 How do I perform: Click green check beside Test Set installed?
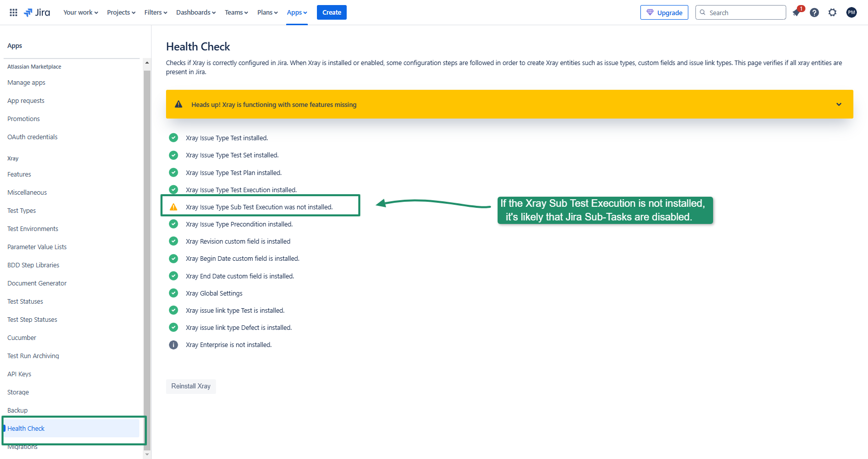[x=174, y=155]
